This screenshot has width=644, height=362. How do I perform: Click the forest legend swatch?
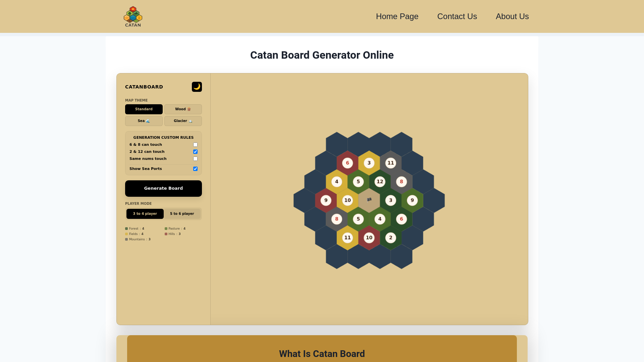click(126, 229)
